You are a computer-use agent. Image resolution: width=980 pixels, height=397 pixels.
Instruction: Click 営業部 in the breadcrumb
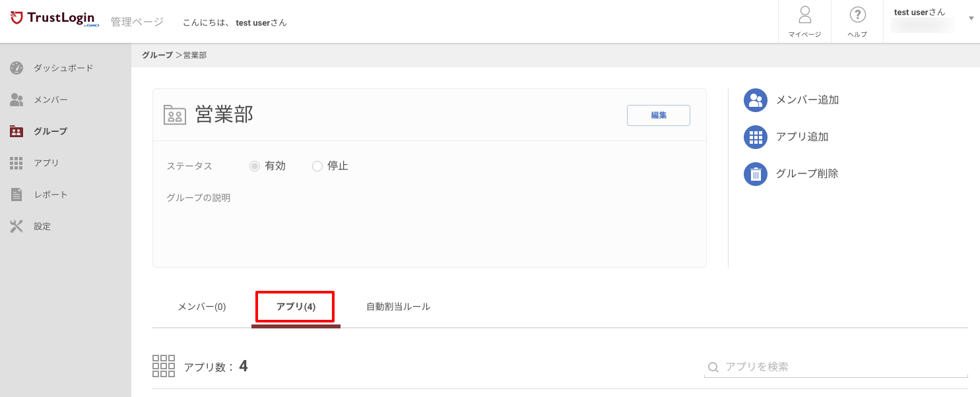pyautogui.click(x=195, y=55)
